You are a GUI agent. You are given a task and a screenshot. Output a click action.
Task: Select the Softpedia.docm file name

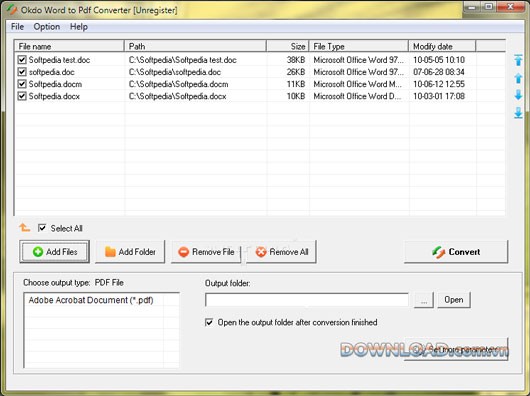55,84
